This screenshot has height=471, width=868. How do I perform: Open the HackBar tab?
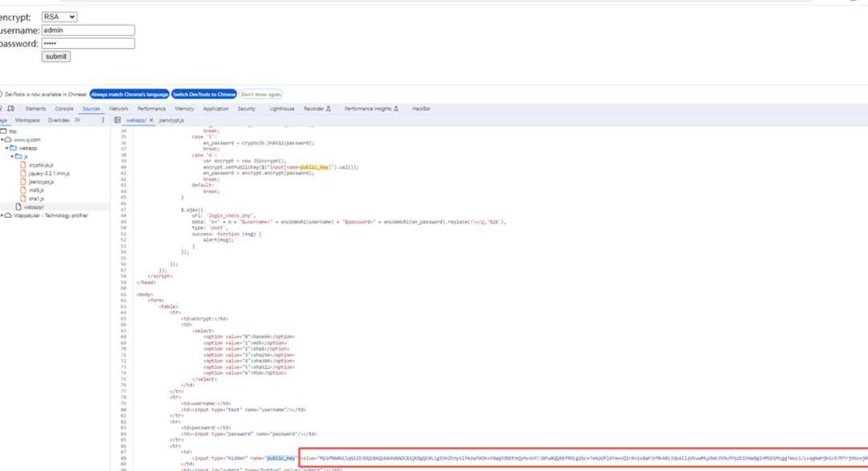coord(420,109)
